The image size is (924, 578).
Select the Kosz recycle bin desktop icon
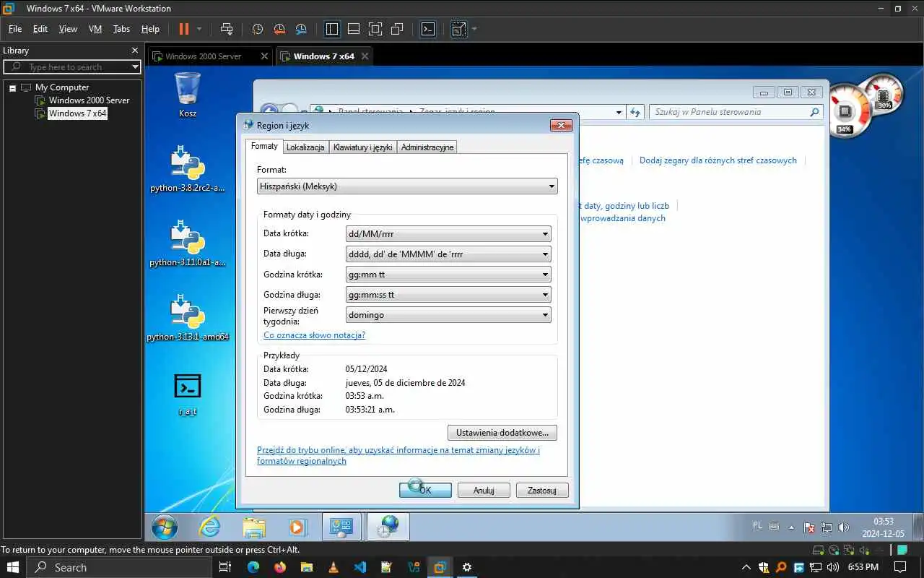(188, 94)
